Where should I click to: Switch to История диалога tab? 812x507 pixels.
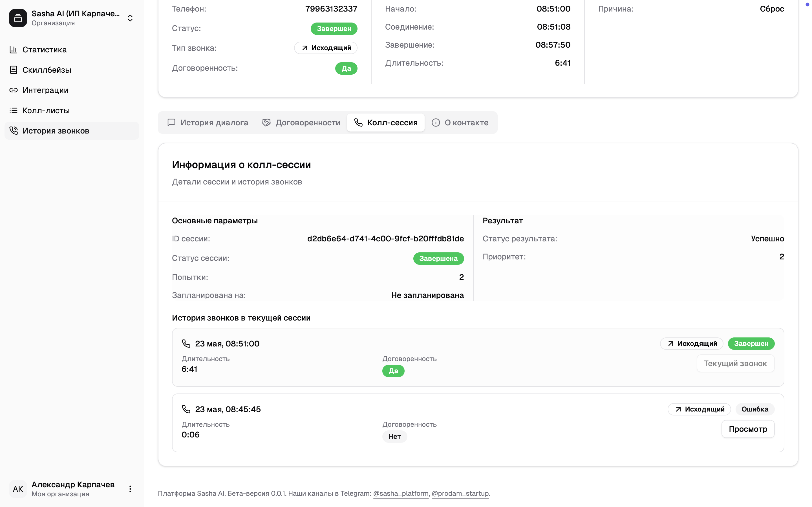tap(208, 123)
